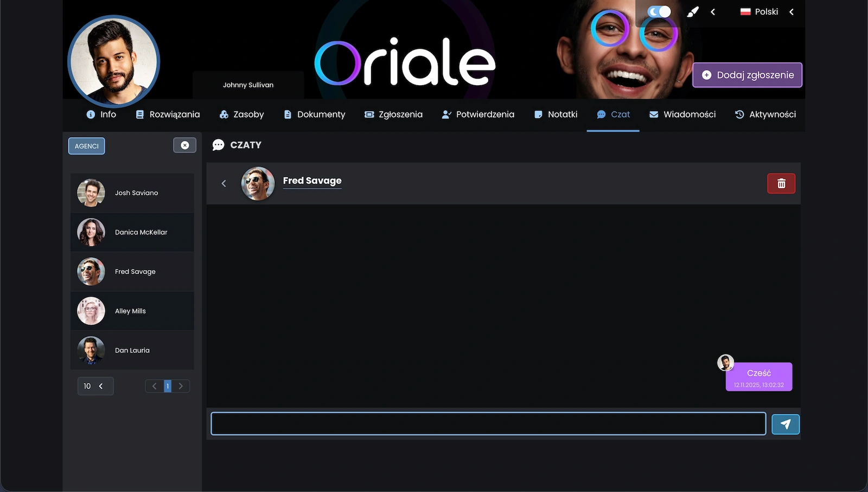The width and height of the screenshot is (868, 492).
Task: Click Fred Savage's avatar in chat header
Action: [258, 183]
